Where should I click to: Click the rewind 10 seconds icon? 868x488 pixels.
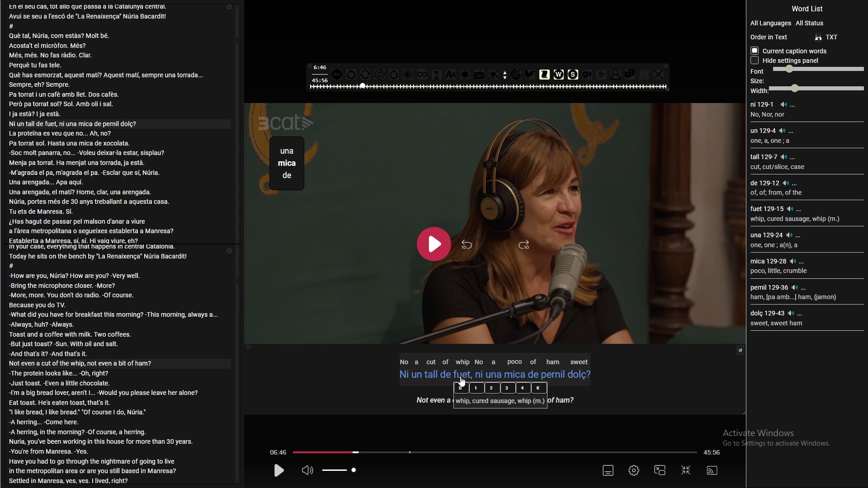pyautogui.click(x=467, y=245)
